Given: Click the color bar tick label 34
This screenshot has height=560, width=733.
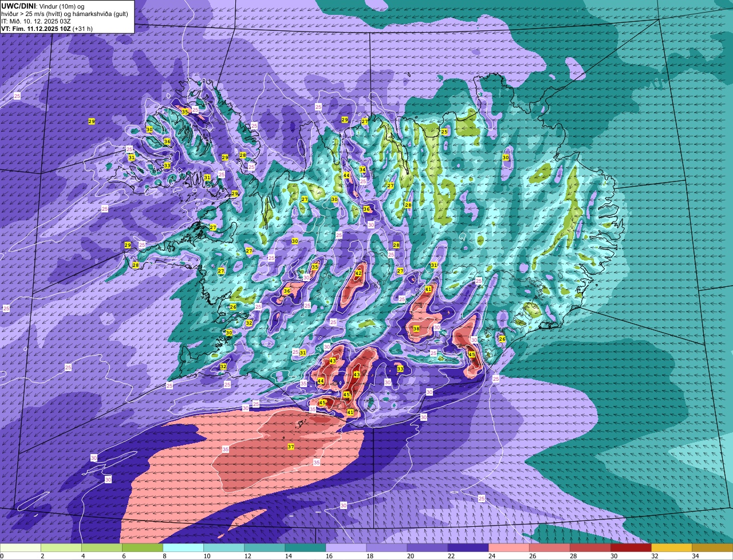Looking at the screenshot, I should tap(694, 556).
